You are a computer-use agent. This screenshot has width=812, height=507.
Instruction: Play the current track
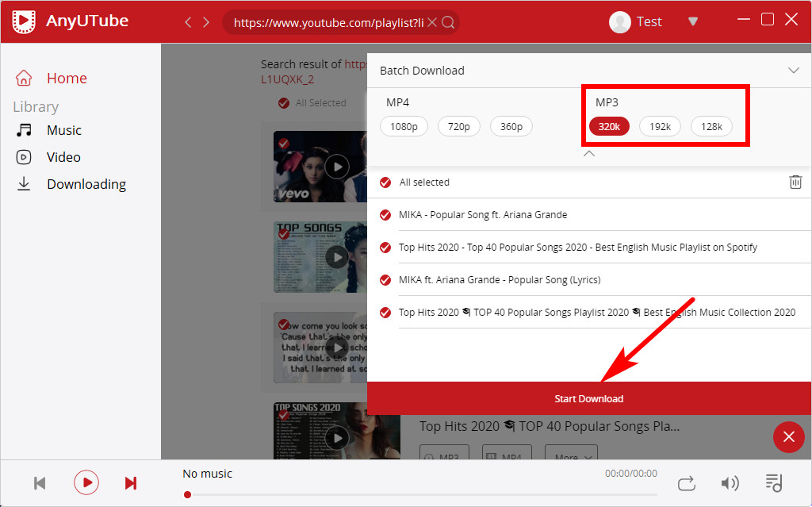pos(86,482)
